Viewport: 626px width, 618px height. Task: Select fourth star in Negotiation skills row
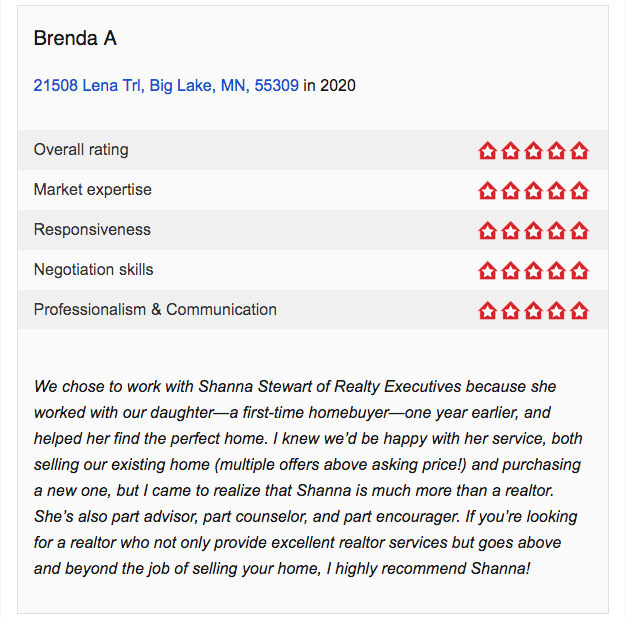click(x=557, y=270)
